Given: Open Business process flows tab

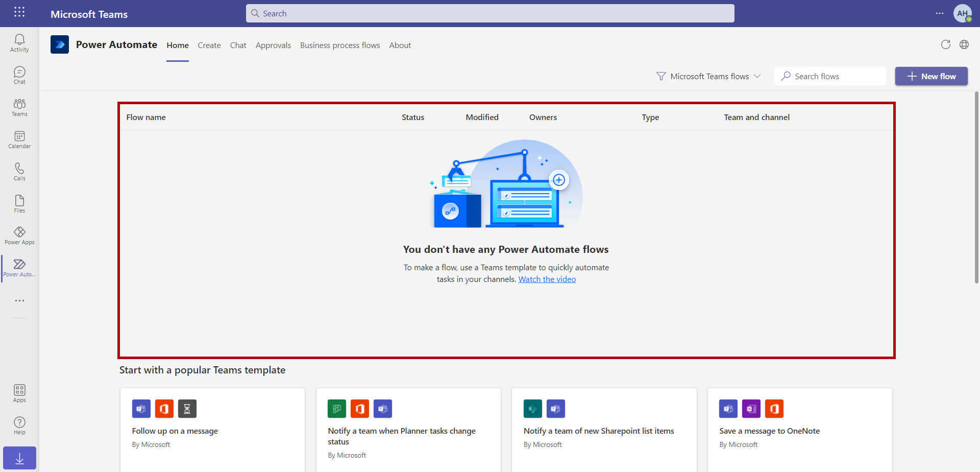Looking at the screenshot, I should pyautogui.click(x=340, y=45).
